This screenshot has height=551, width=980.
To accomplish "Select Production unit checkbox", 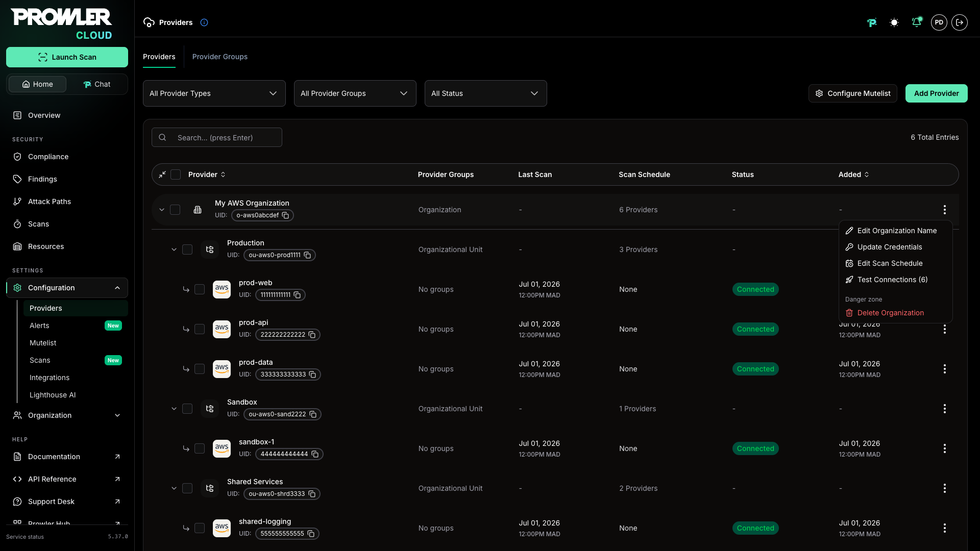I will tap(187, 249).
